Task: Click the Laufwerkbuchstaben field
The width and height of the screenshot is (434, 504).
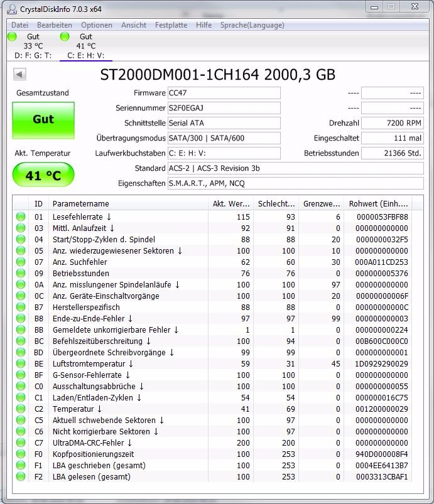Action: tap(224, 153)
